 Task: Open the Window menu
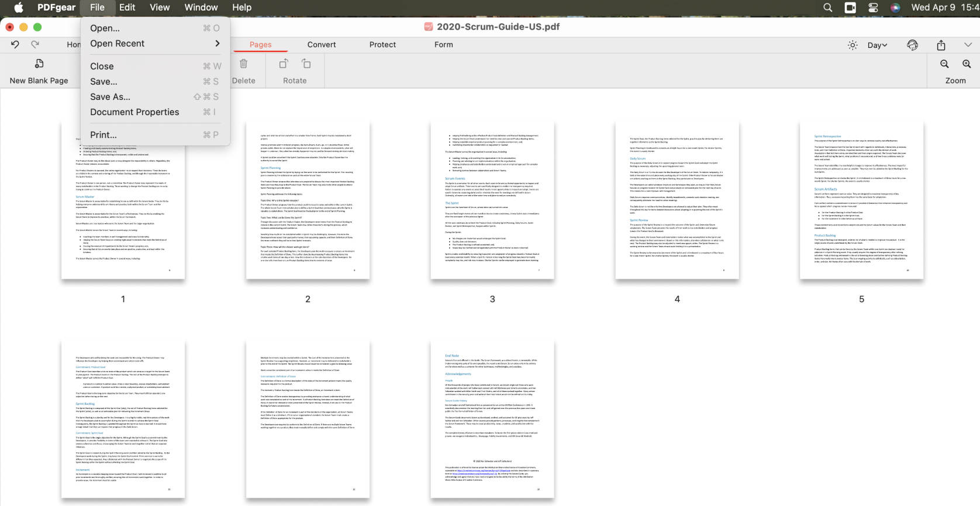click(201, 8)
